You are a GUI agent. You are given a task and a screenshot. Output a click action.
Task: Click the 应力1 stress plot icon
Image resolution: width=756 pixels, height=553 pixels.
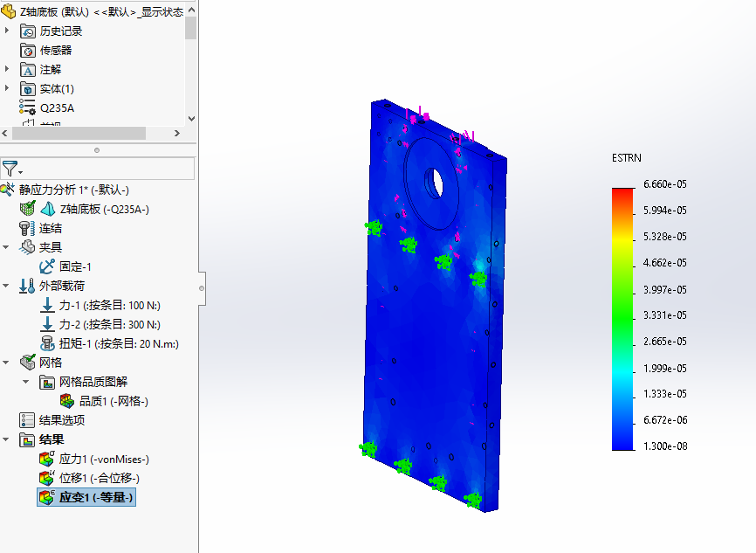(47, 459)
